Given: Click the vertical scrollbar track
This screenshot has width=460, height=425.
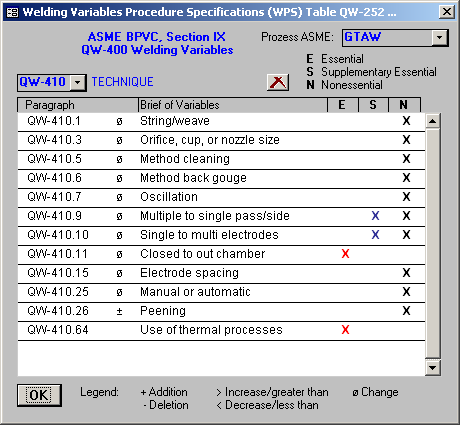Looking at the screenshot, I should coord(433,244).
